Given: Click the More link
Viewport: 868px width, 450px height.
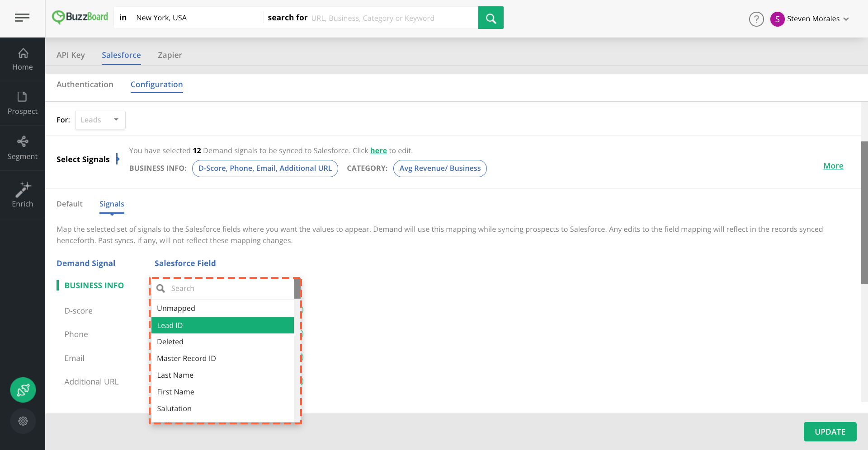Looking at the screenshot, I should point(833,166).
